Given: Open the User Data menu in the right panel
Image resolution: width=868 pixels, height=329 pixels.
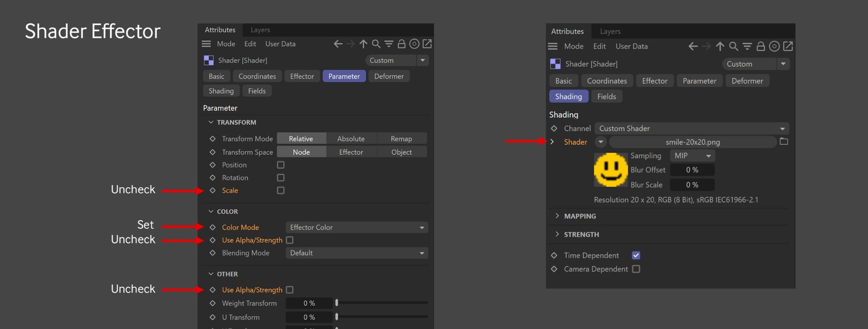Looking at the screenshot, I should click(631, 46).
